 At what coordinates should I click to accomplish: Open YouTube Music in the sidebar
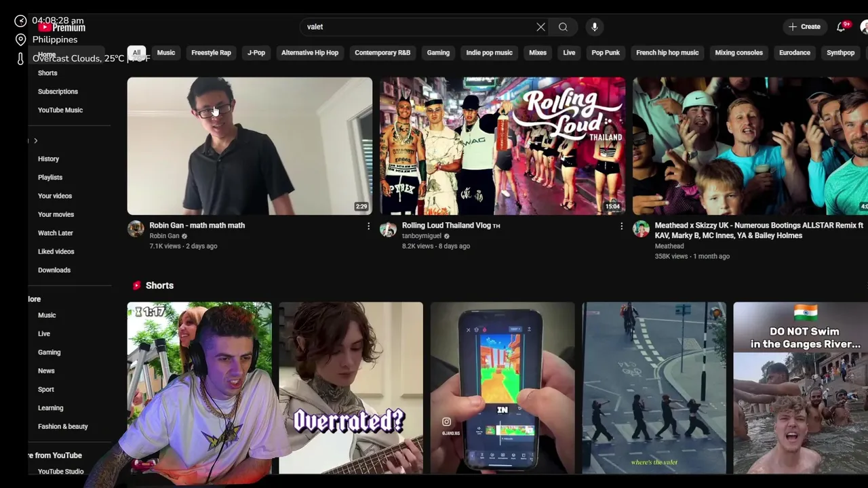[60, 110]
